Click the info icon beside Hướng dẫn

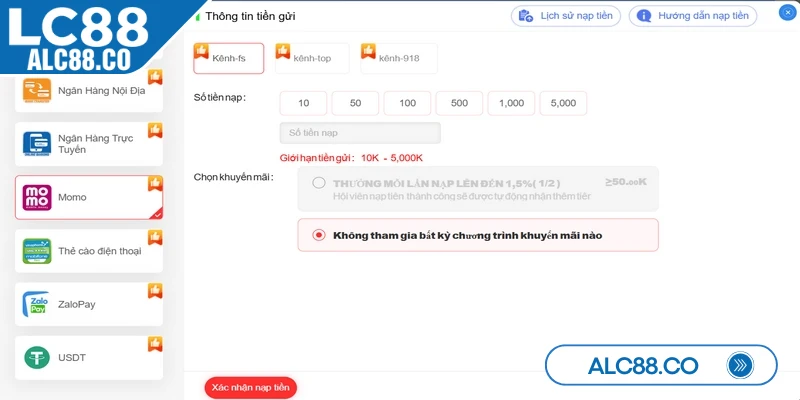point(644,16)
